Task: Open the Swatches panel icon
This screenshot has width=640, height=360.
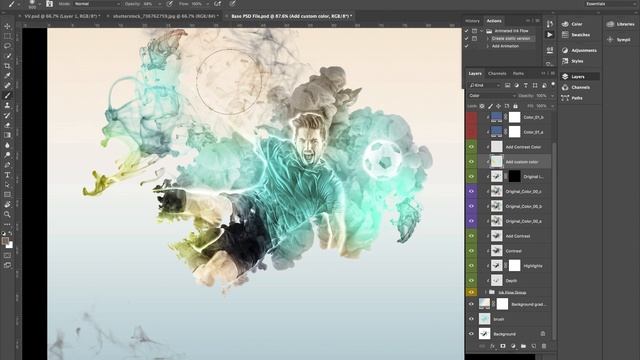Action: point(565,35)
